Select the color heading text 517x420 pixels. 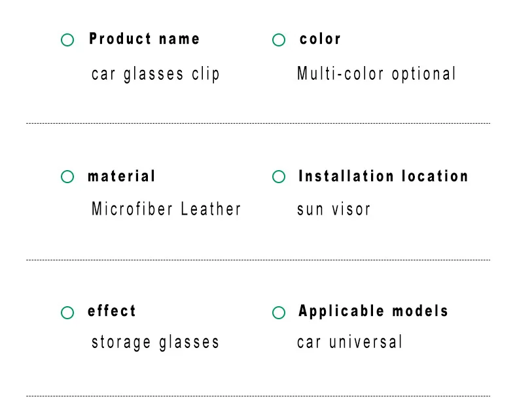320,39
